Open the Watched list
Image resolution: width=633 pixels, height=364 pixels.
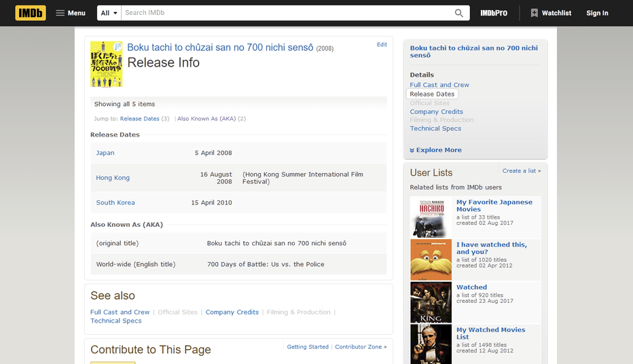click(471, 287)
